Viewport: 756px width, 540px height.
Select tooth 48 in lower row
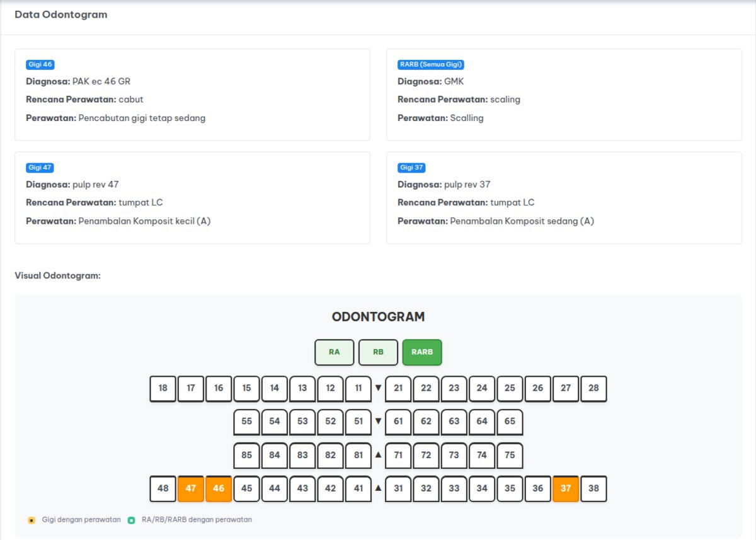163,488
